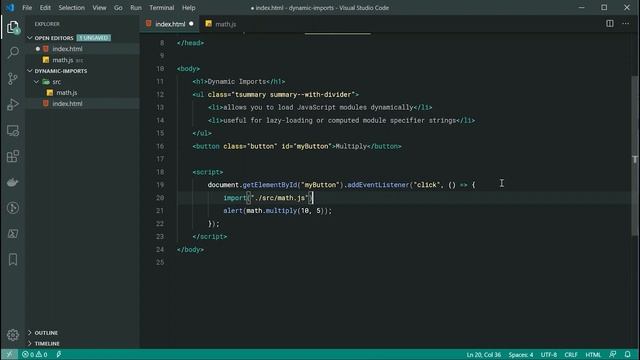Open the Explorer view in activity bar
The height and width of the screenshot is (360, 640).
13,27
